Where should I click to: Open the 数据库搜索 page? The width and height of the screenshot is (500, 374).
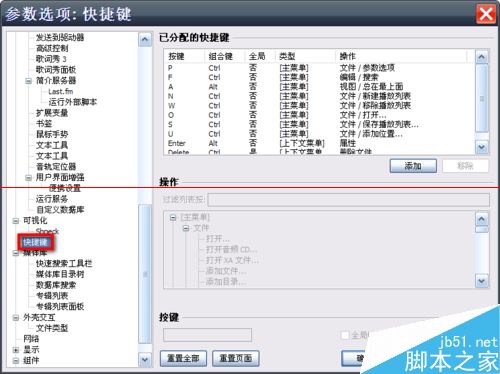56,285
